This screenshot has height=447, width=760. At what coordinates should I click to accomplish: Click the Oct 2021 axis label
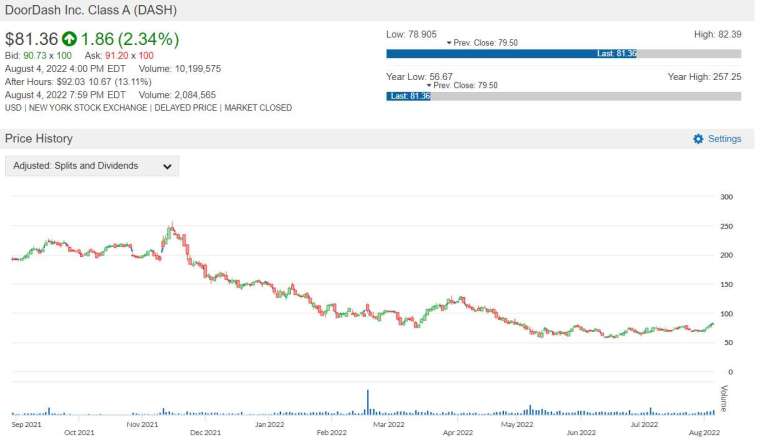79,432
